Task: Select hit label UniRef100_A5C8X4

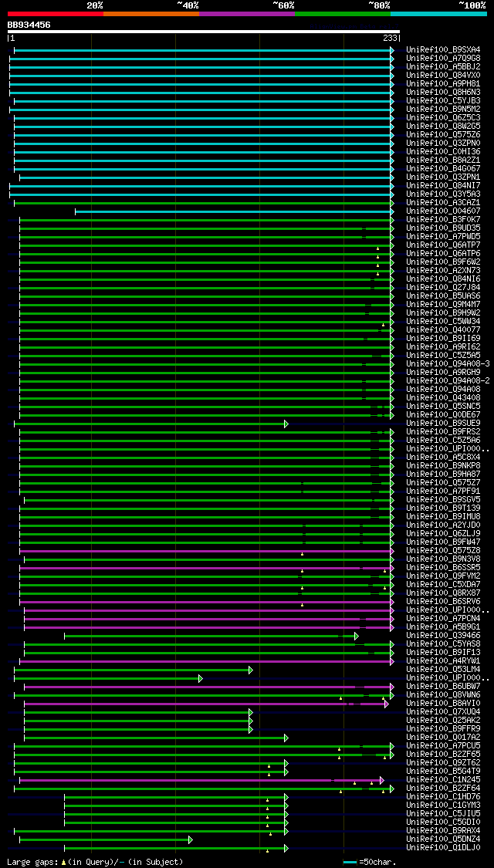Action: tap(443, 458)
